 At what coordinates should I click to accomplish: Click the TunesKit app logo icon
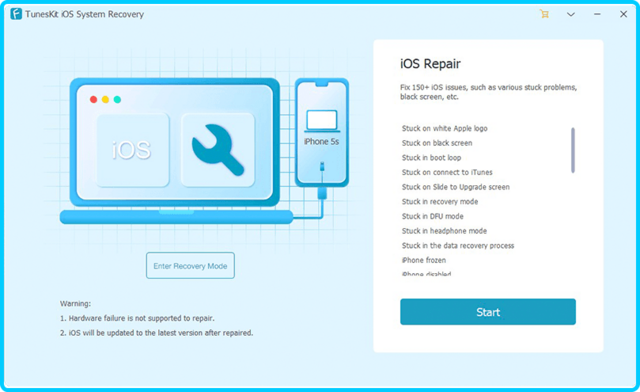[16, 14]
